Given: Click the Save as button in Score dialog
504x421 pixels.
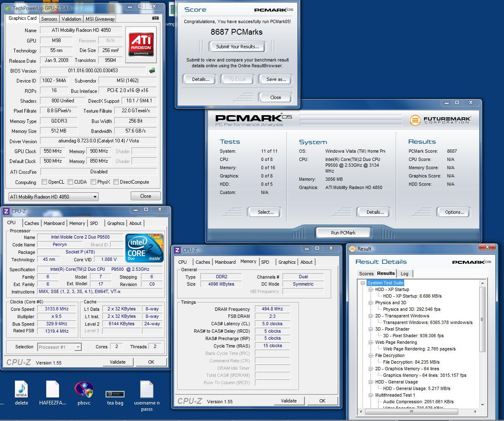Looking at the screenshot, I should 276,79.
